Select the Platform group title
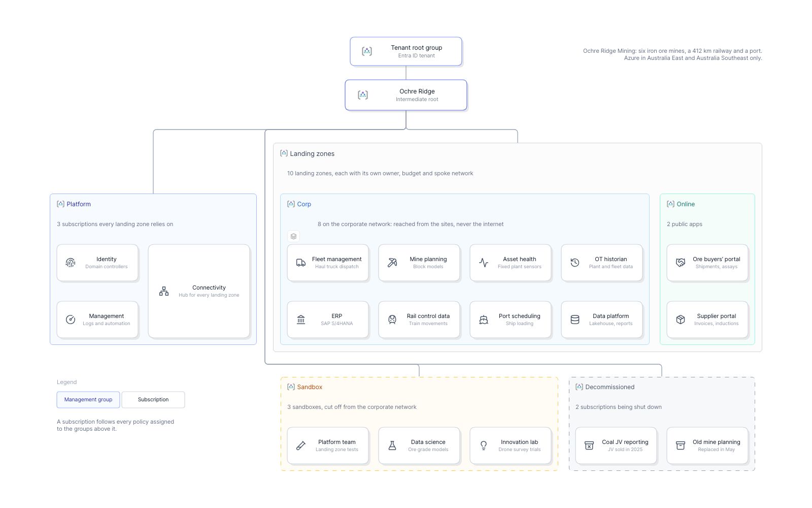The width and height of the screenshot is (812, 508). click(x=79, y=204)
